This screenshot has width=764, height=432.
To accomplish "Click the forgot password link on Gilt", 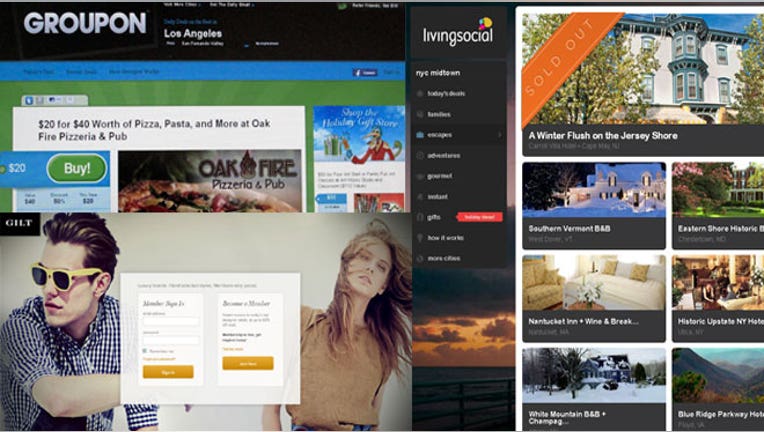I will click(x=159, y=359).
